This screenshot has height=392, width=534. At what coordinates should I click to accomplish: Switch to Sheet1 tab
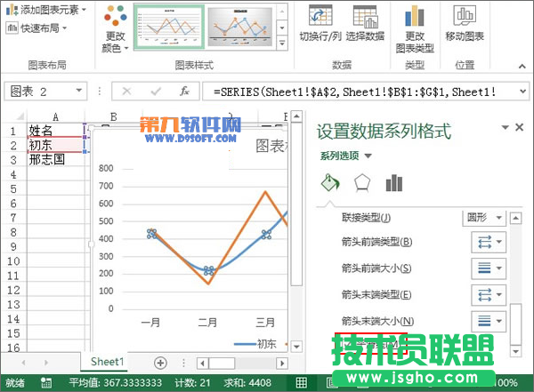pyautogui.click(x=107, y=362)
